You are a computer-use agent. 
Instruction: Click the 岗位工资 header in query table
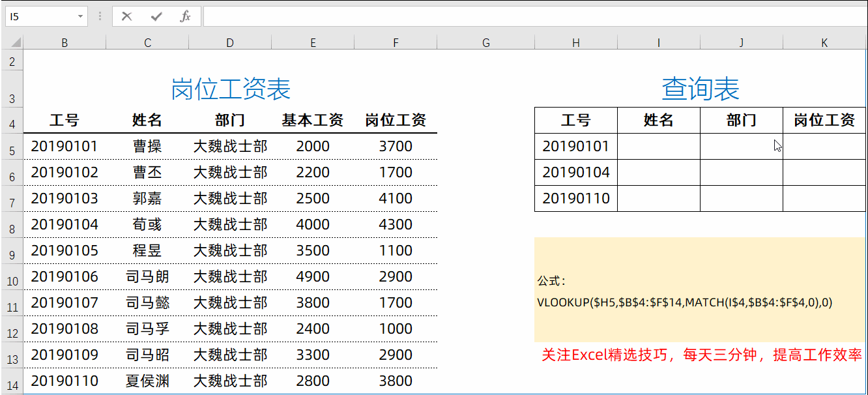pos(824,121)
